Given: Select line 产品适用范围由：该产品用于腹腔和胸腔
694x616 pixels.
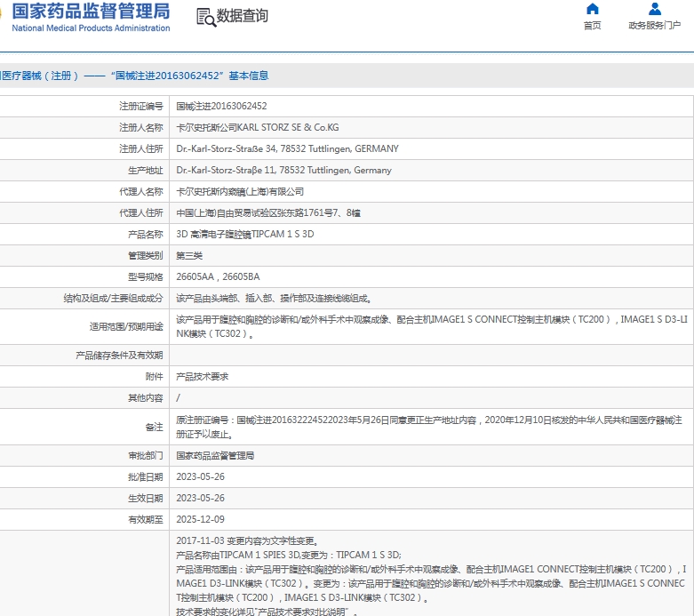Looking at the screenshot, I should point(431,583).
